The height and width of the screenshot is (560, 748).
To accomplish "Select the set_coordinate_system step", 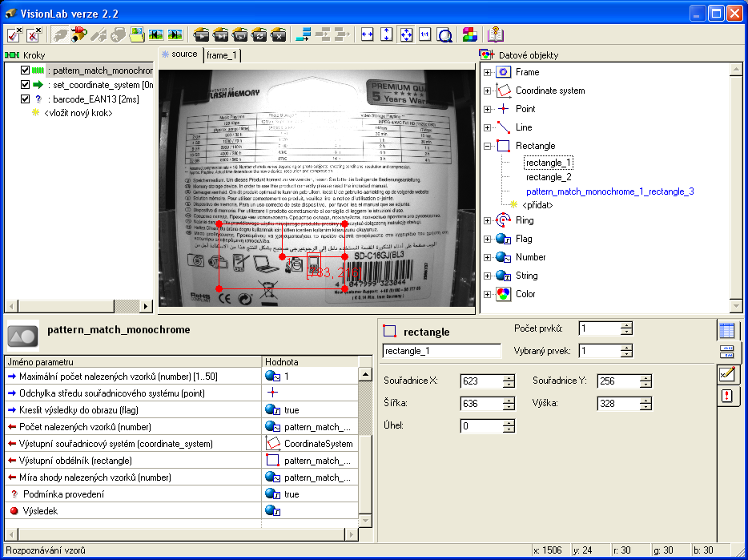I will tap(100, 85).
